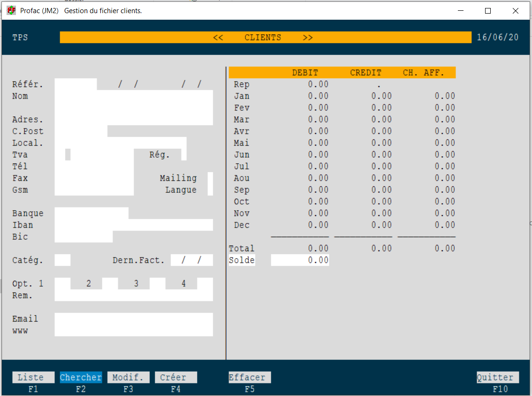Activate Modif. F3 to edit a client
This screenshot has width=532, height=396.
pos(128,377)
